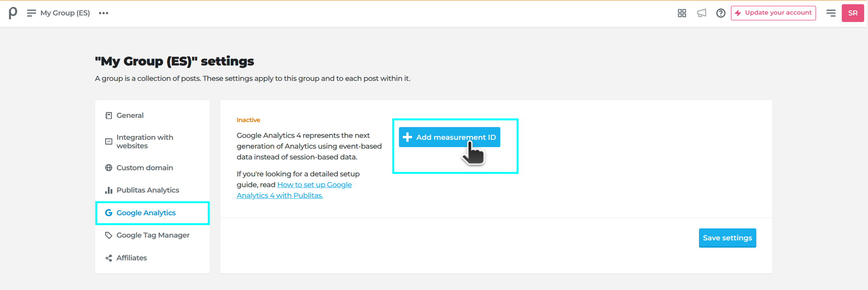This screenshot has height=290, width=868.
Task: Open the help question mark icon
Action: pos(721,13)
